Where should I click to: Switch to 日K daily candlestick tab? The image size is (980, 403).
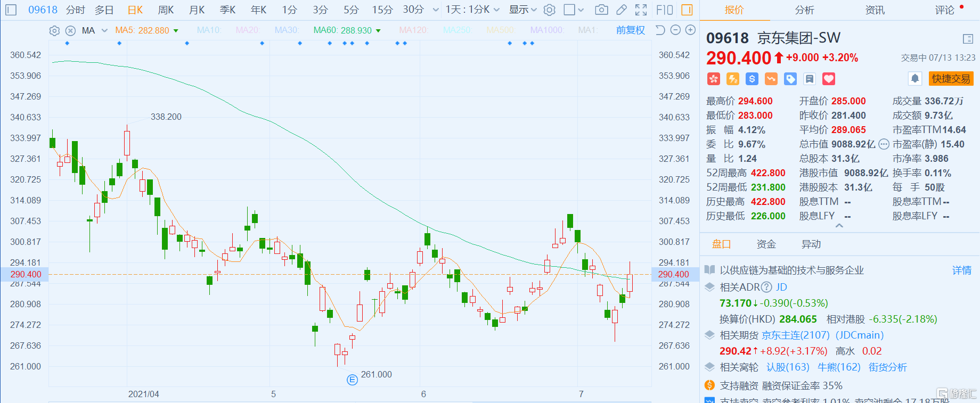pyautogui.click(x=135, y=10)
